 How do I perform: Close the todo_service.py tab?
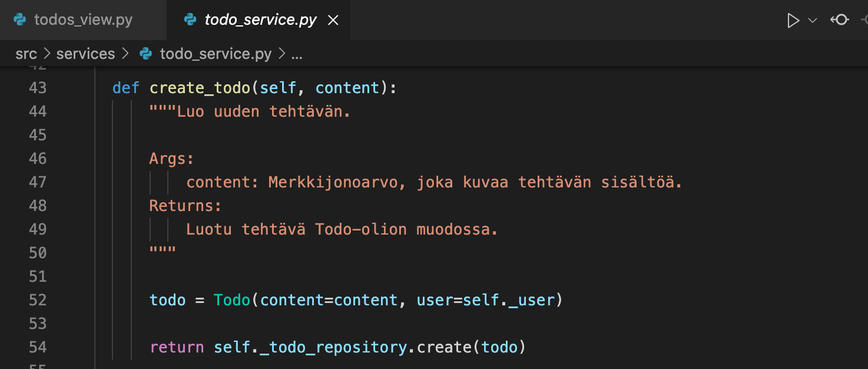[x=333, y=21]
